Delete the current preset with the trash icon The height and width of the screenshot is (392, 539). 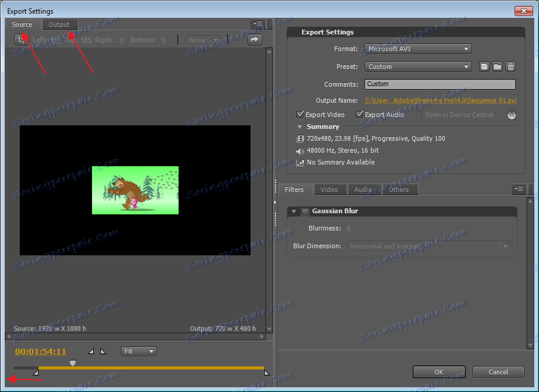511,67
